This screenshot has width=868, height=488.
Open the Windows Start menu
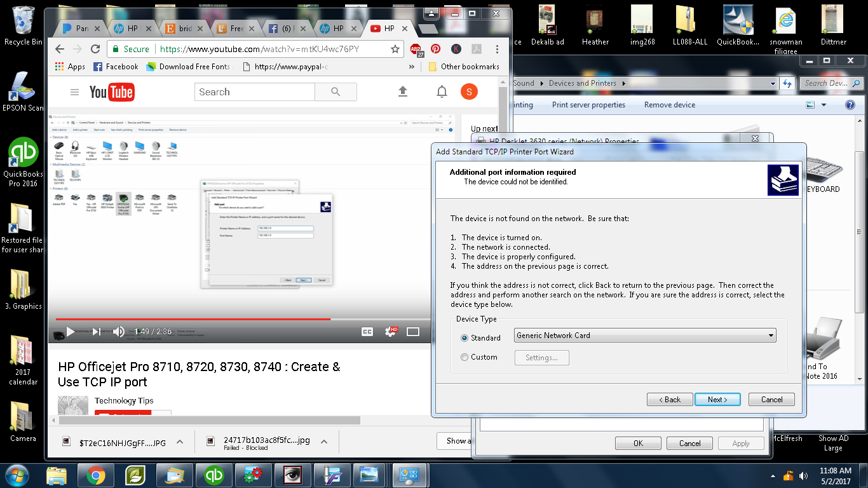[x=18, y=475]
